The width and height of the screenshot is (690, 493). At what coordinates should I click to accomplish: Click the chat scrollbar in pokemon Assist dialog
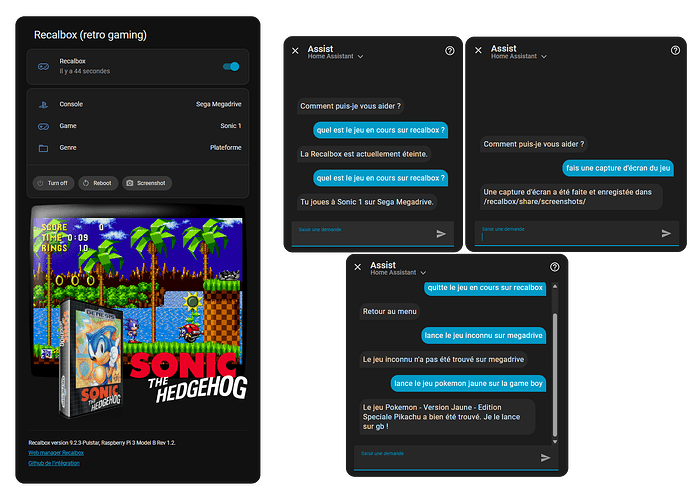555,375
